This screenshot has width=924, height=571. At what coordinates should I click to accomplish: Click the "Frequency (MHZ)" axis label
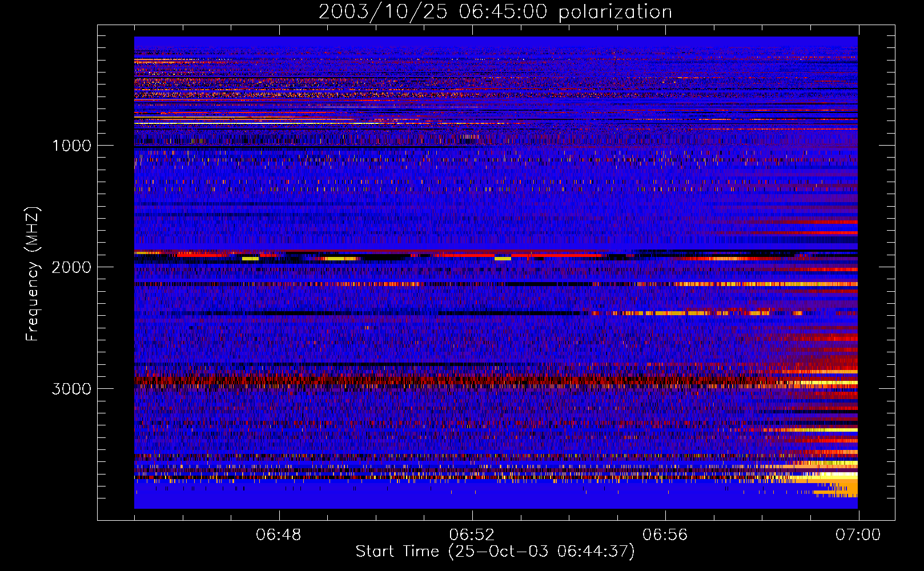coord(33,274)
